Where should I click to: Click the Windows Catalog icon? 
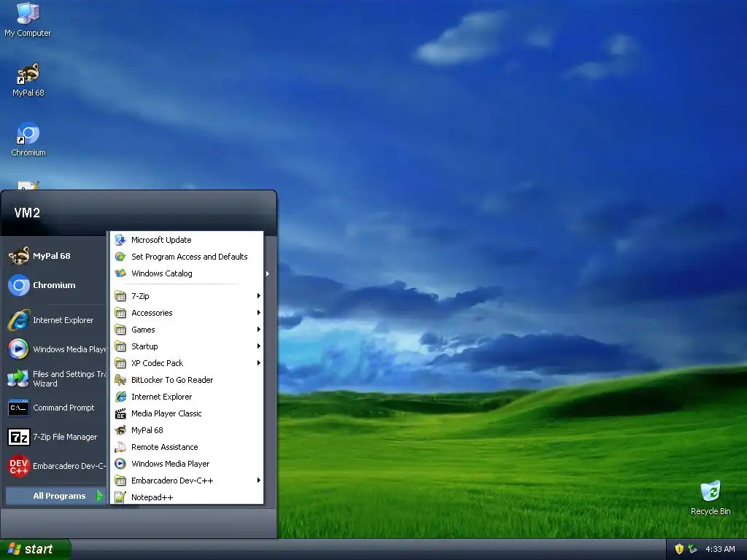point(120,273)
